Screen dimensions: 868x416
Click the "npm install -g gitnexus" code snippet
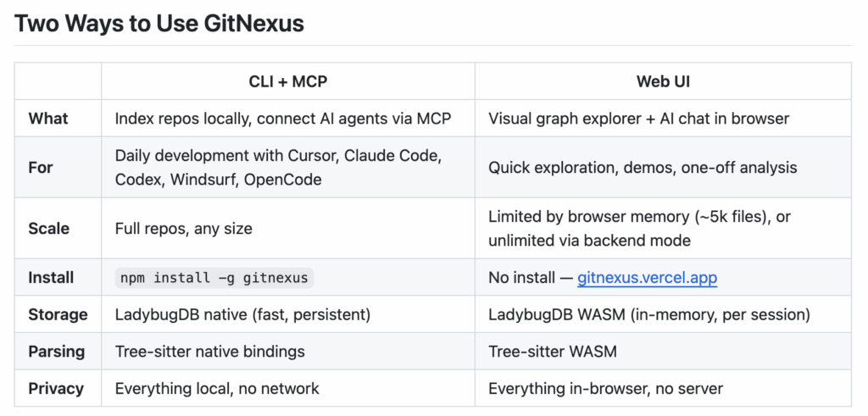(214, 278)
